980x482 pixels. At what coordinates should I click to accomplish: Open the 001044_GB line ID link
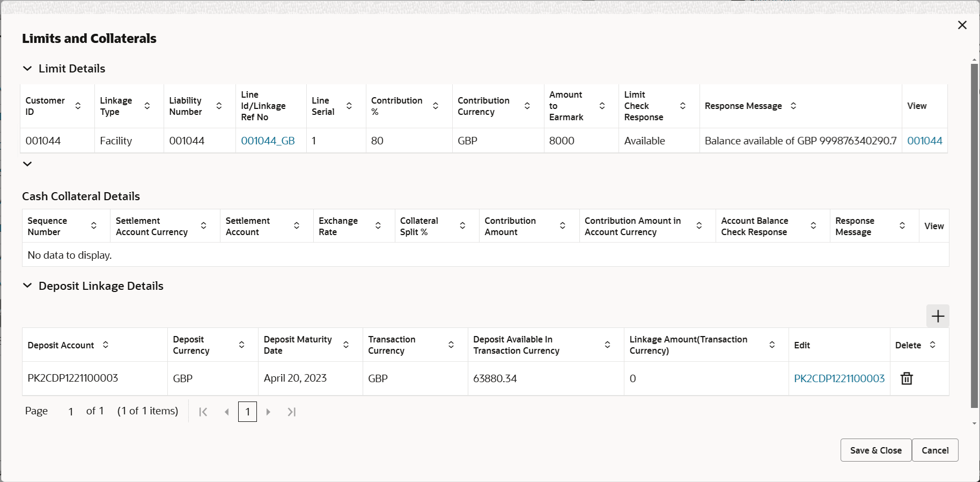click(x=268, y=141)
